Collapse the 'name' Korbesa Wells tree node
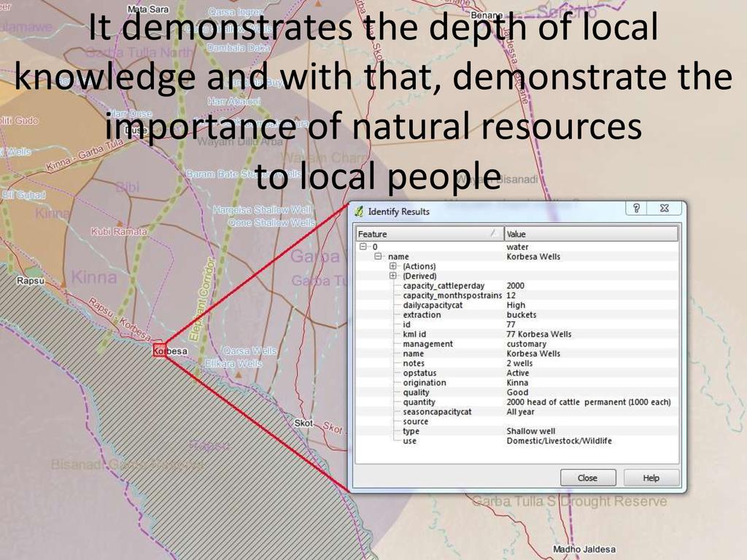This screenshot has height=560, width=747. click(x=378, y=257)
